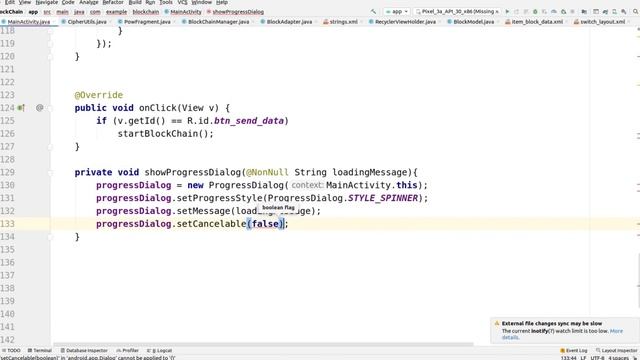
Task: Click the Attach Debugger icon
Action: click(x=564, y=12)
